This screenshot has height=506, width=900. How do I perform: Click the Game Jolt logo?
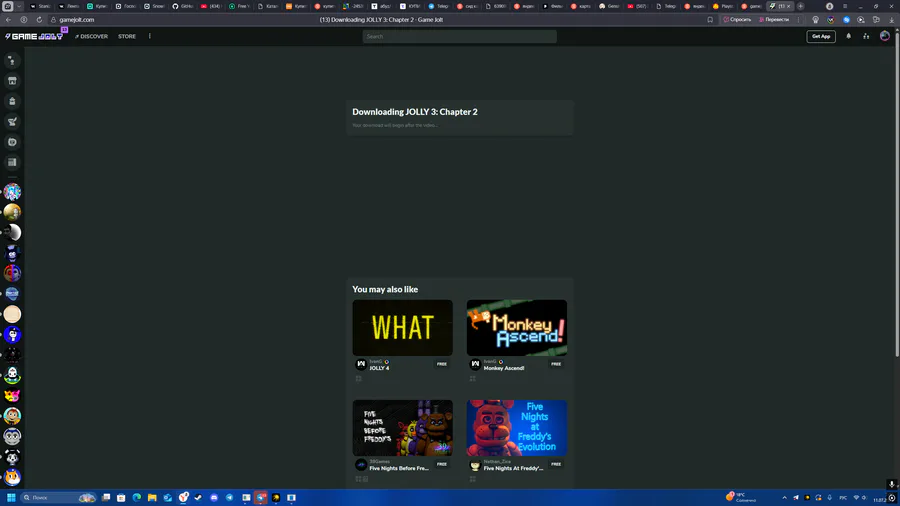[34, 36]
